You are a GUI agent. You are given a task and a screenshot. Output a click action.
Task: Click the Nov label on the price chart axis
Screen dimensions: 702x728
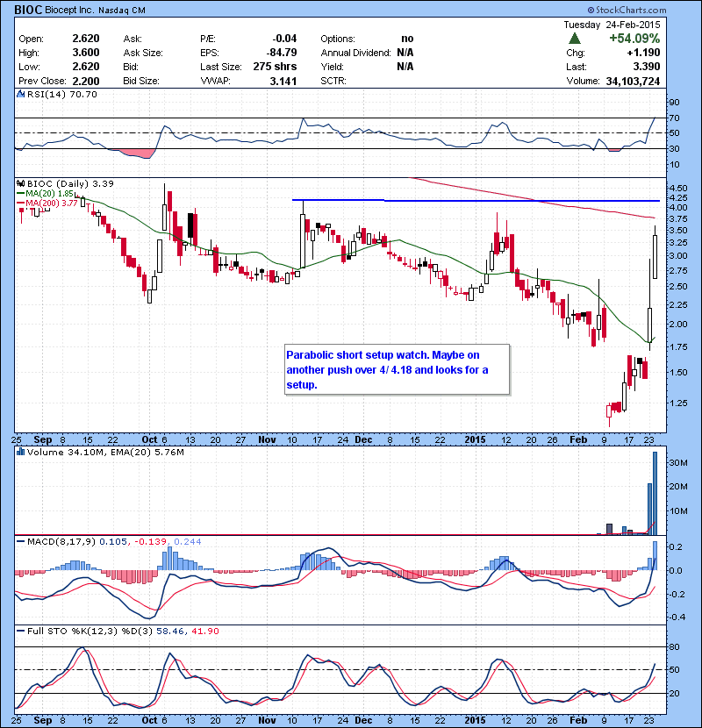point(267,439)
